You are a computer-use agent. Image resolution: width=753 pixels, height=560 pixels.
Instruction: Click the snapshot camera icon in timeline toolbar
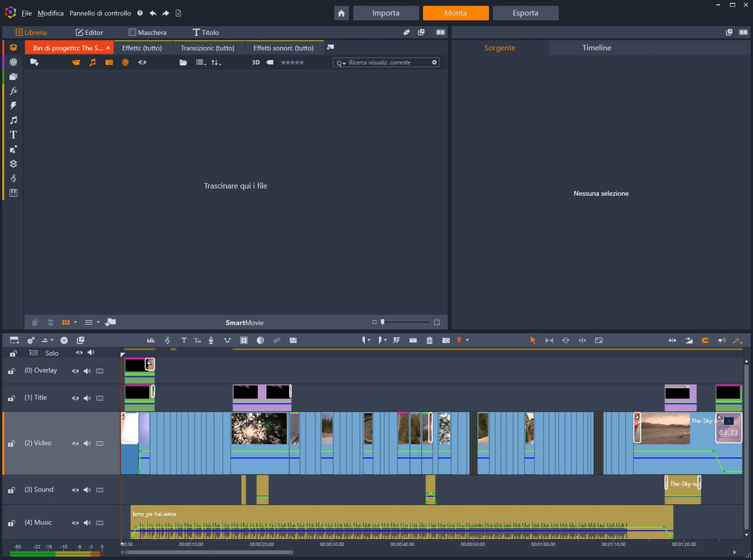(x=445, y=340)
